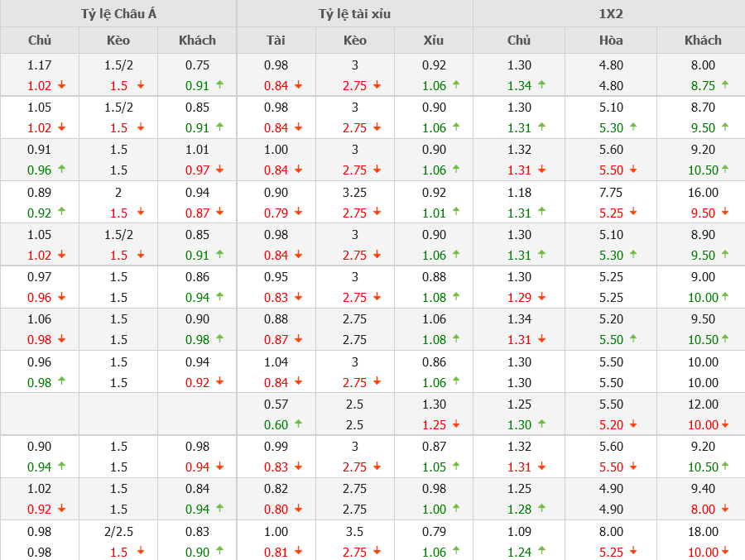
Task: Click the Hòa column header
Action: coord(611,40)
